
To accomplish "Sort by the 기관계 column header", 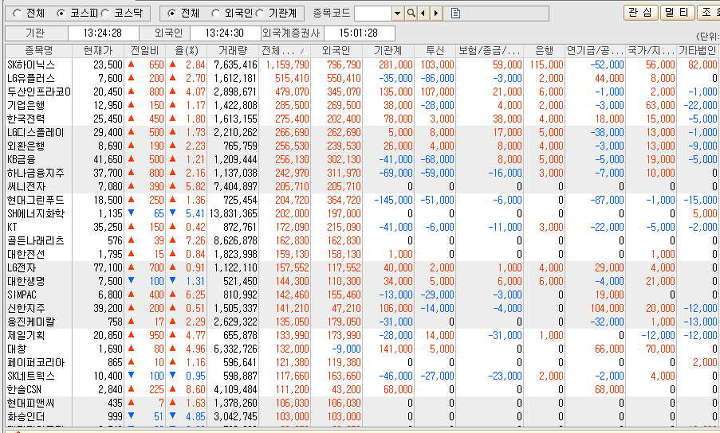I will tap(388, 51).
